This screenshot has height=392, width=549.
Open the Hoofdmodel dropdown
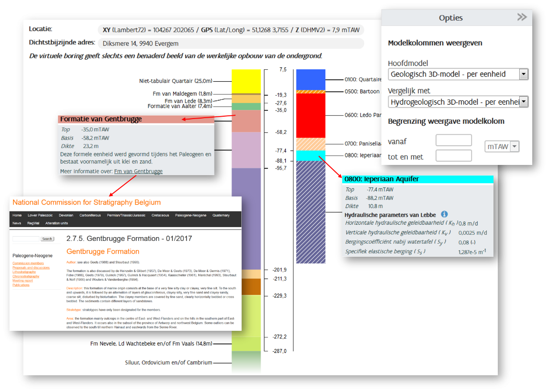click(523, 74)
